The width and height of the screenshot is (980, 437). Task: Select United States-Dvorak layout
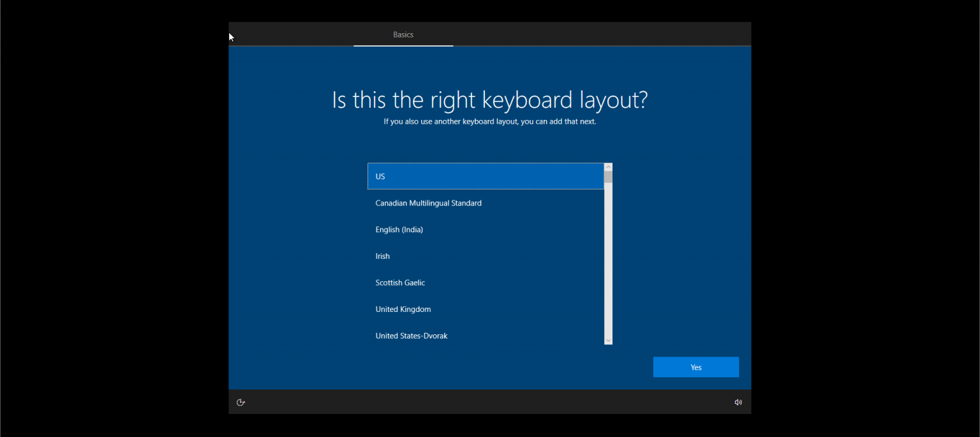tap(412, 336)
